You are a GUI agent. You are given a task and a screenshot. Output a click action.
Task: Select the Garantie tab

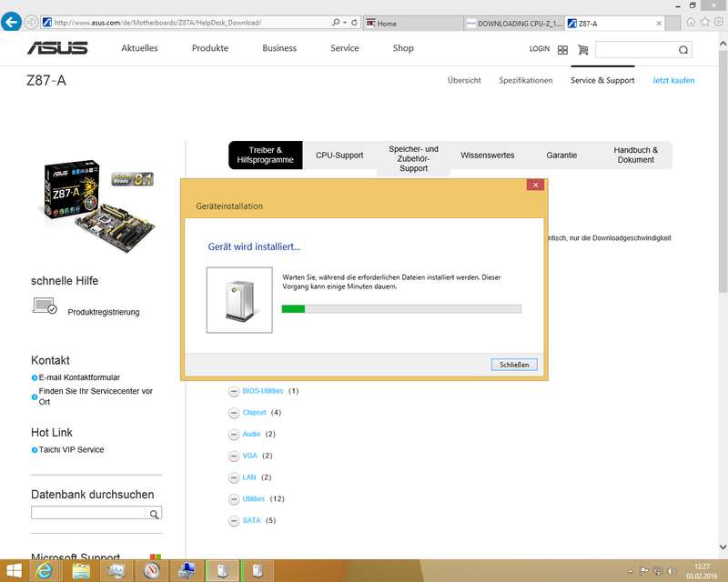tap(561, 155)
